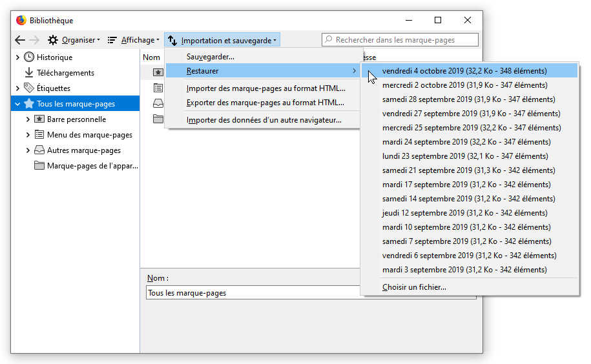Click the Affichage list icon
The width and height of the screenshot is (591, 364).
point(112,40)
